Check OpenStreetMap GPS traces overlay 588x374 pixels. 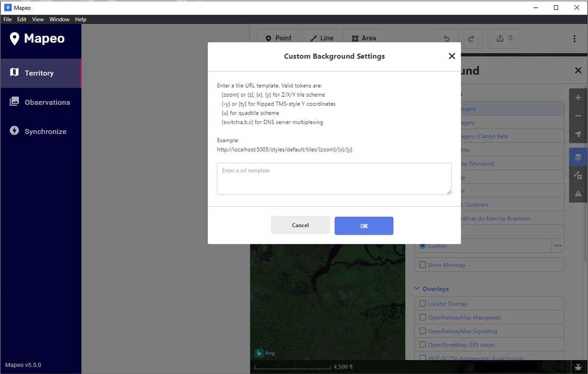[423, 345]
